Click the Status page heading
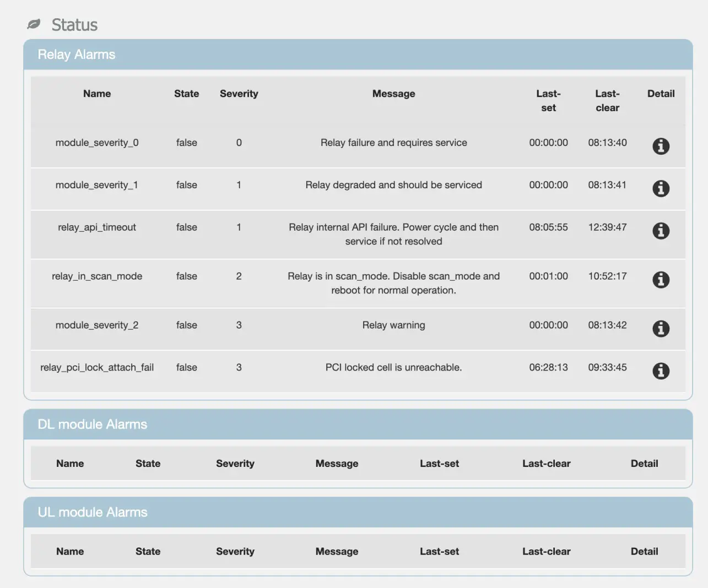The height and width of the screenshot is (588, 708). point(74,25)
